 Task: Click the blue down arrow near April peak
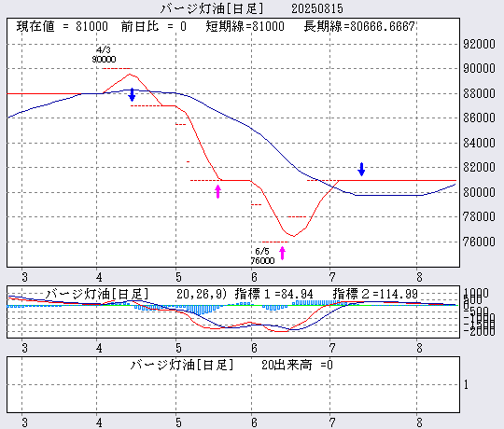pos(132,94)
